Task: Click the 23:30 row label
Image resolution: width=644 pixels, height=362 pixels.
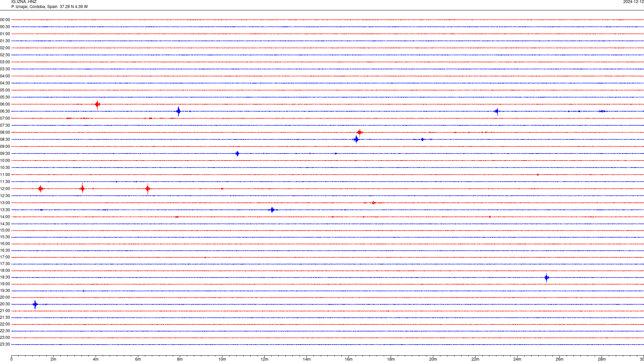Action: pos(5,344)
